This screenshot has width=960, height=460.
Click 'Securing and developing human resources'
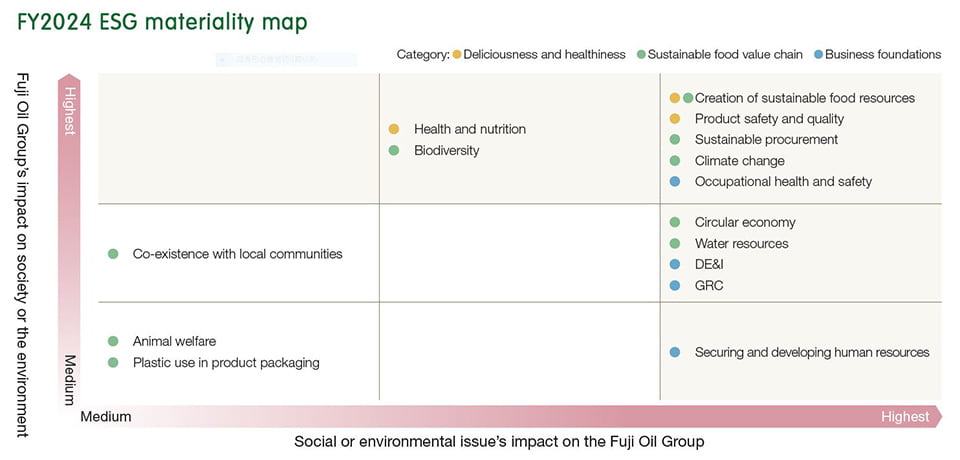pyautogui.click(x=812, y=353)
